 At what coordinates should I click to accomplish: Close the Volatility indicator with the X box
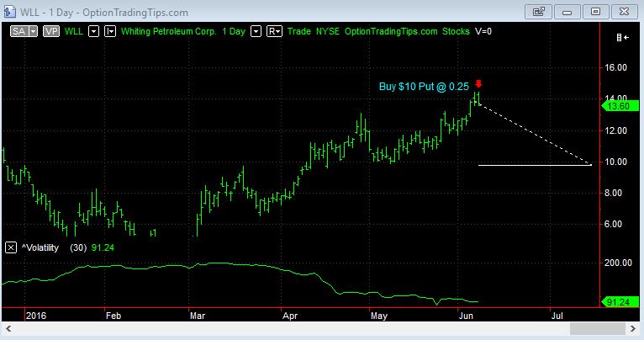pyautogui.click(x=11, y=247)
